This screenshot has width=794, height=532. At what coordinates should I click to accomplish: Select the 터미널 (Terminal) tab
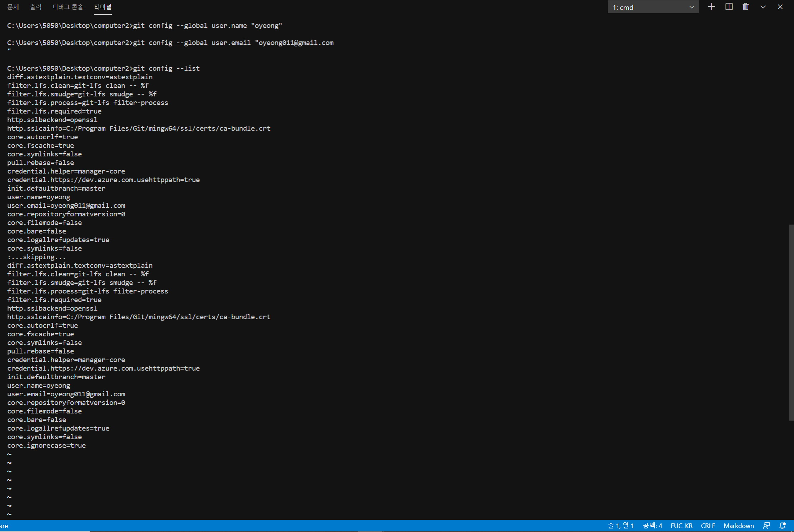(x=103, y=7)
